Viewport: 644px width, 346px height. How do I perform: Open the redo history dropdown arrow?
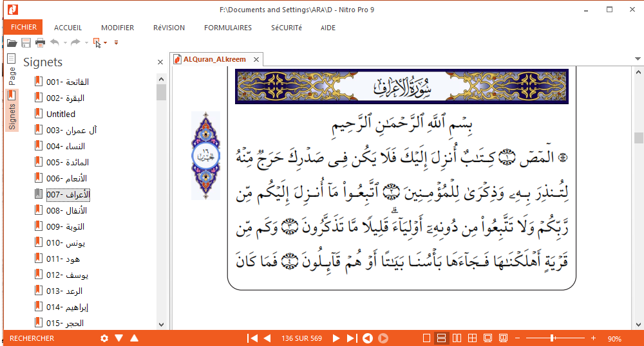click(x=86, y=42)
